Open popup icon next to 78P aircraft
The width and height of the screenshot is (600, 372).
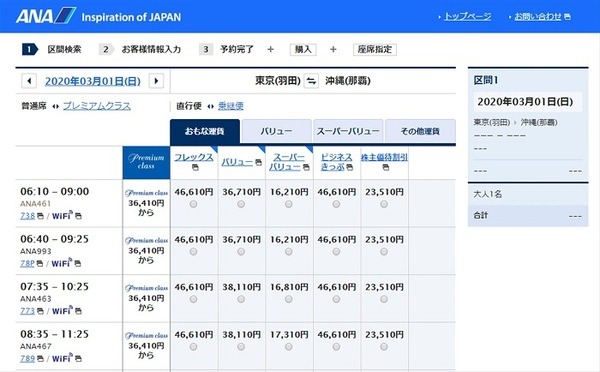coord(39,264)
